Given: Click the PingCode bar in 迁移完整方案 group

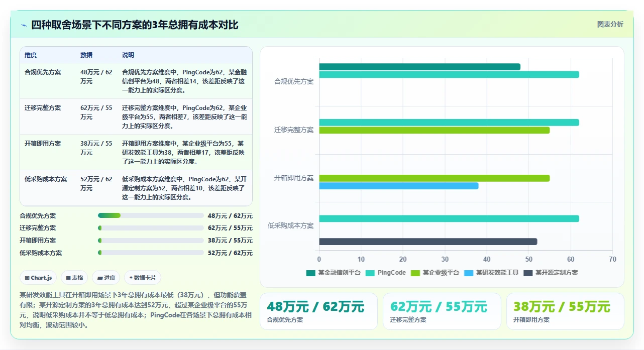Looking at the screenshot, I should [449, 123].
